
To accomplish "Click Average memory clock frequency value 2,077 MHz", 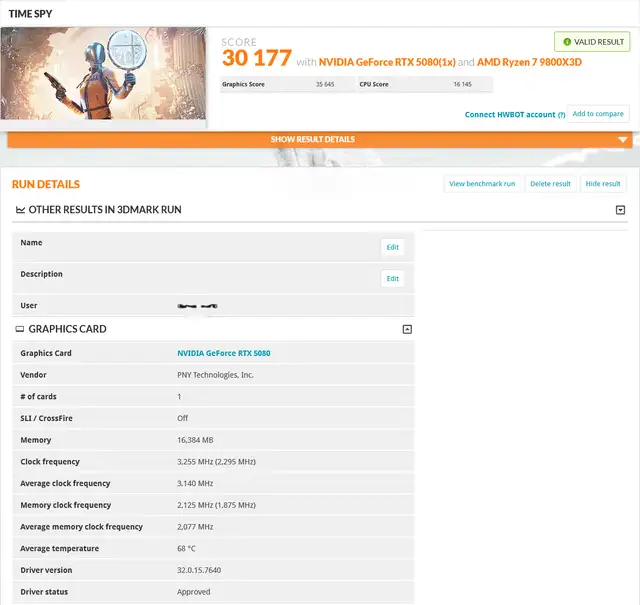I will point(195,527).
